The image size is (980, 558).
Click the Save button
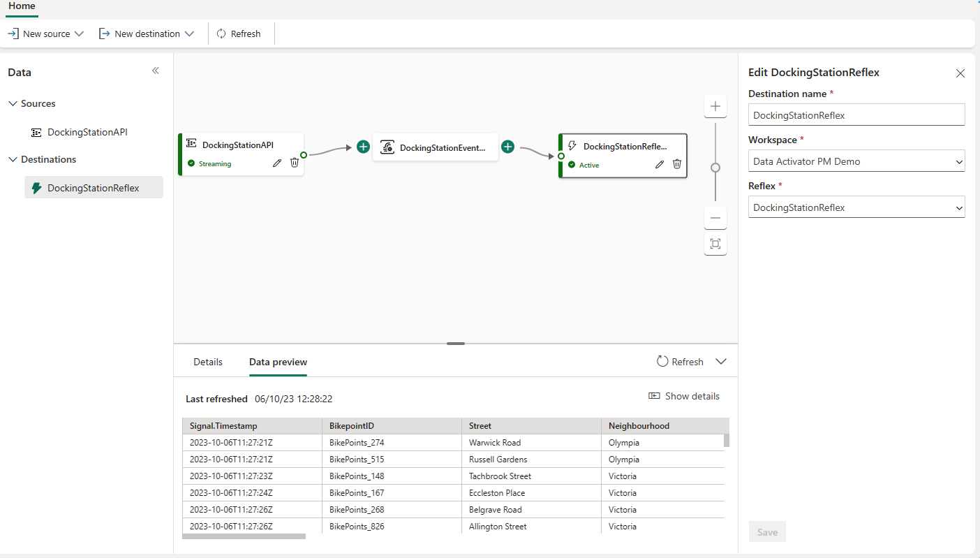(x=767, y=532)
